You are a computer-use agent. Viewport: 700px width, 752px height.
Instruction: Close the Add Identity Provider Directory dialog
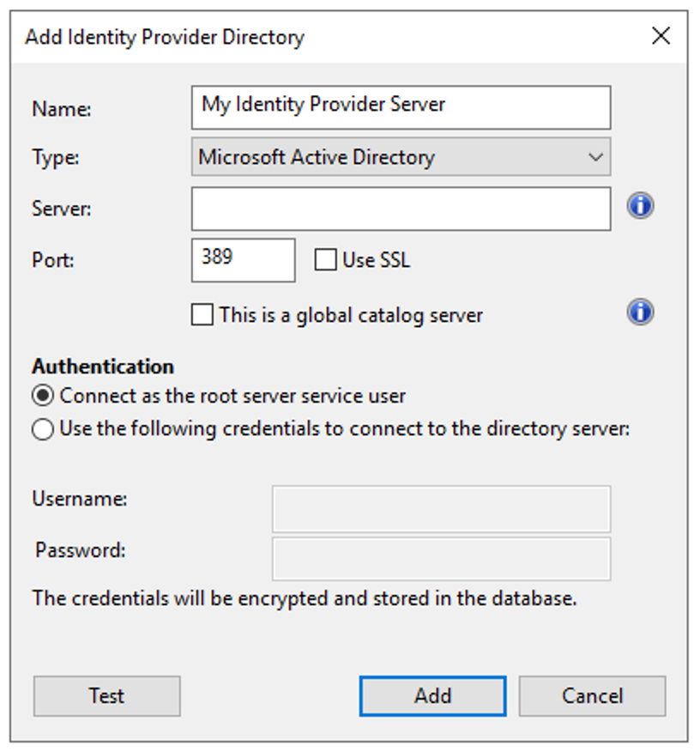tap(661, 36)
